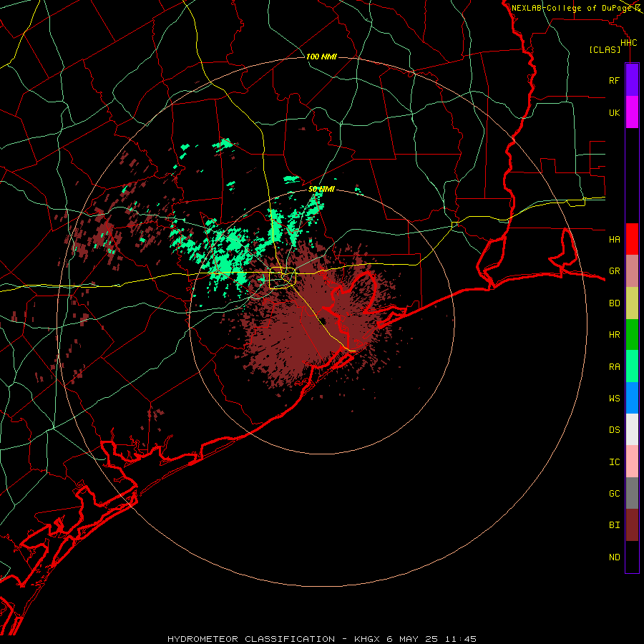Viewport: 644px width, 644px height.
Task: Click the HA red legend swatch
Action: pyautogui.click(x=632, y=239)
